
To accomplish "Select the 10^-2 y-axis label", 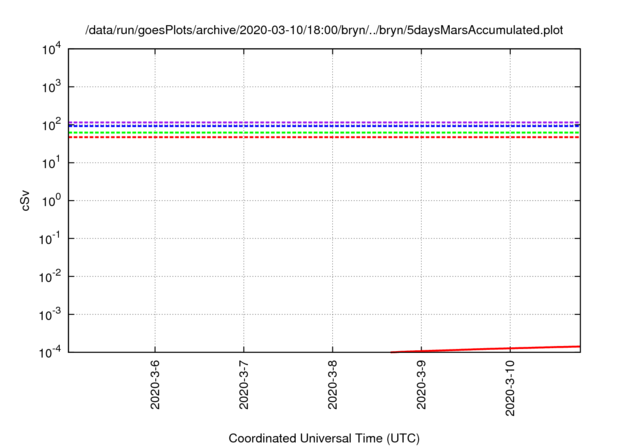I will tap(49, 277).
